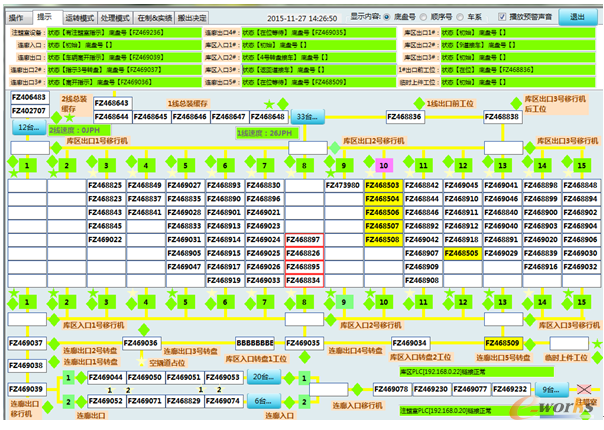Select the 车系 display radio button
The height and width of the screenshot is (430, 604).
460,17
